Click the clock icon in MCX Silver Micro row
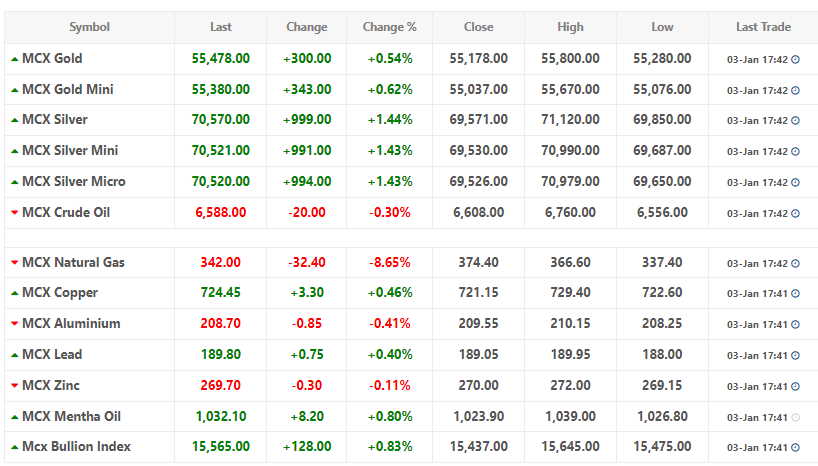Screen dimensions: 818x466 [795, 182]
